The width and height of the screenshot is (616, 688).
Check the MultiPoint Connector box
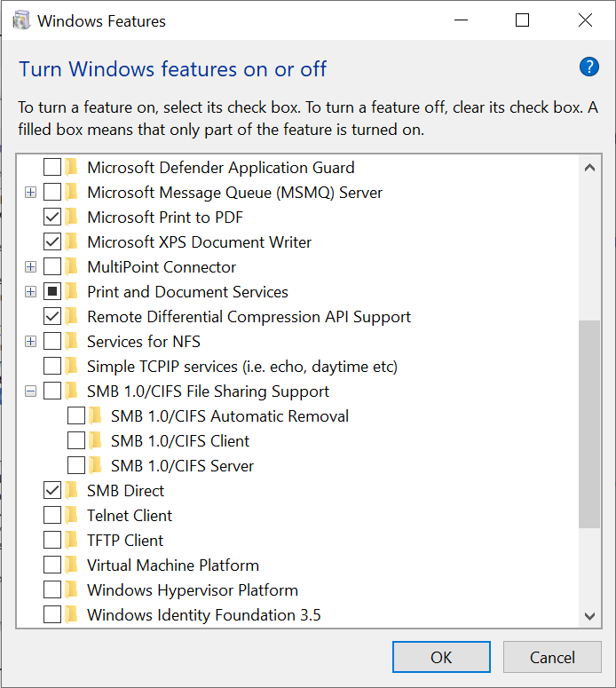52,266
